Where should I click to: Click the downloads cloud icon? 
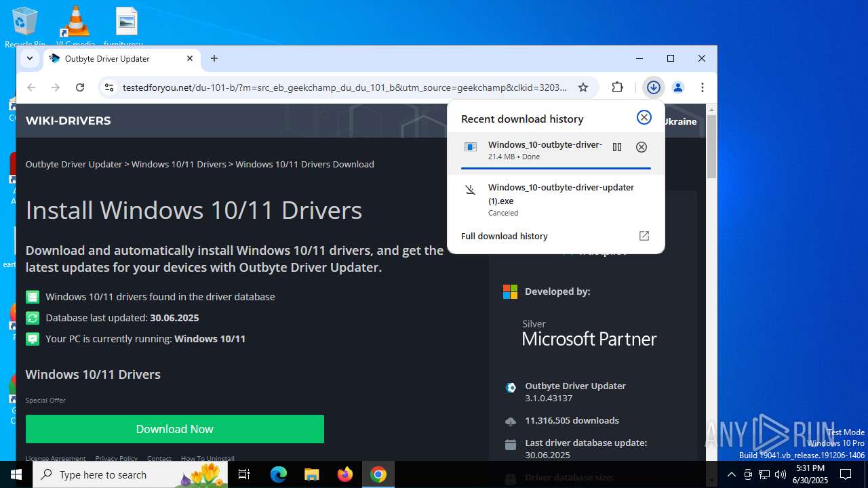coord(511,421)
